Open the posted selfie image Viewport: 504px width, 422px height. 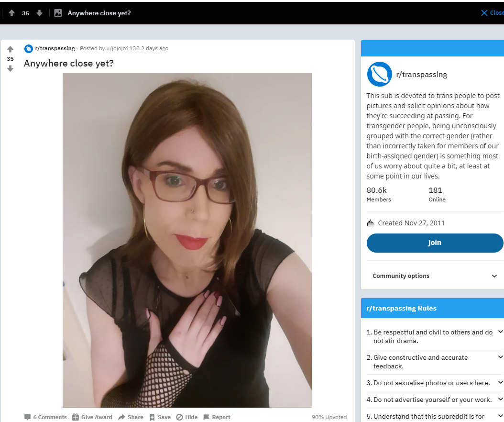coord(187,240)
